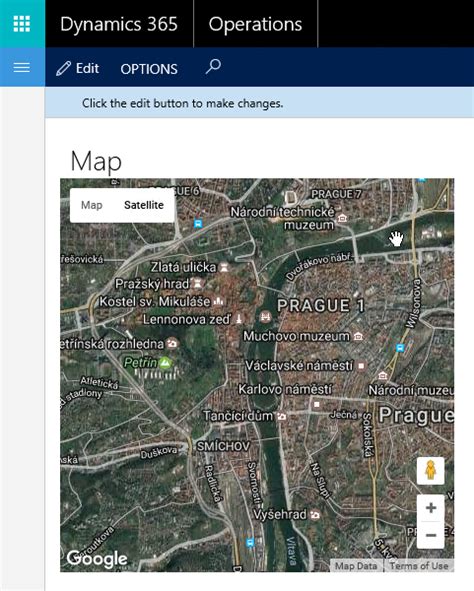Click Dvořákovo nábř. street label

320,266
